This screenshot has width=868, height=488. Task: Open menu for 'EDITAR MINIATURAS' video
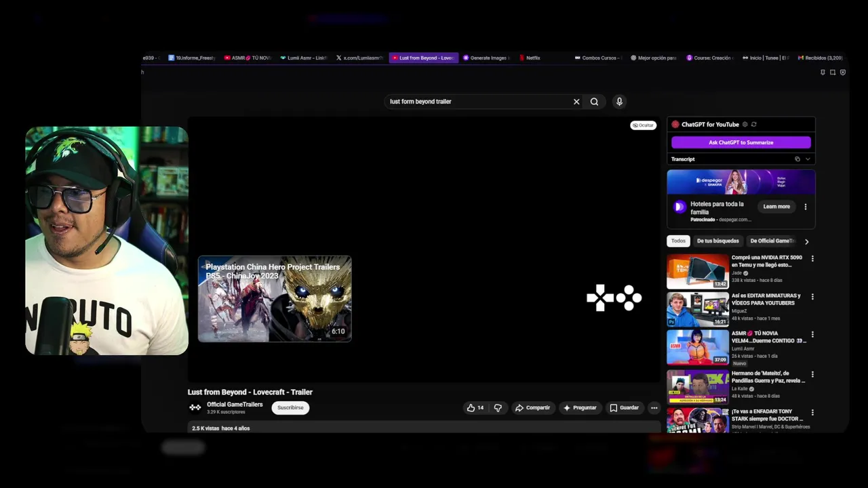pyautogui.click(x=812, y=296)
